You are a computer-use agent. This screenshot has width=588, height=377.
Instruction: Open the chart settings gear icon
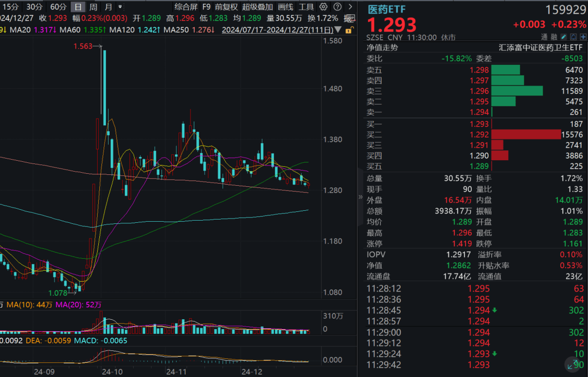(323, 7)
